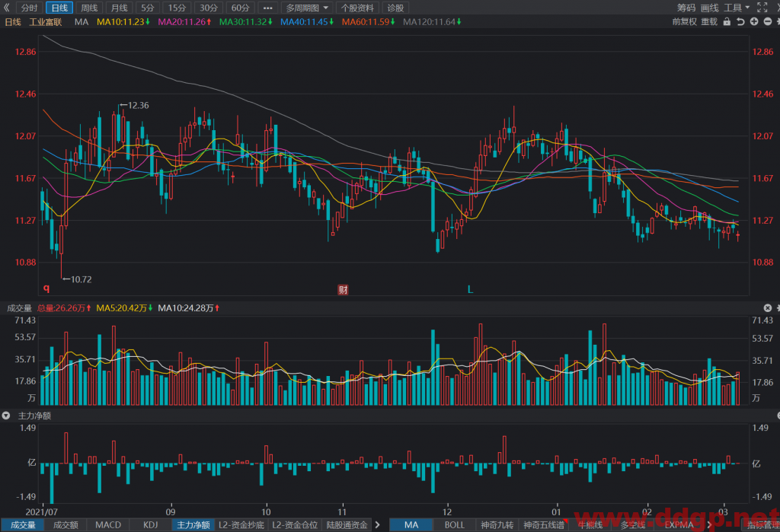Screen dimensions: 780x532
Task: Click the MA60:11.59 orange legend entry
Action: coord(368,22)
